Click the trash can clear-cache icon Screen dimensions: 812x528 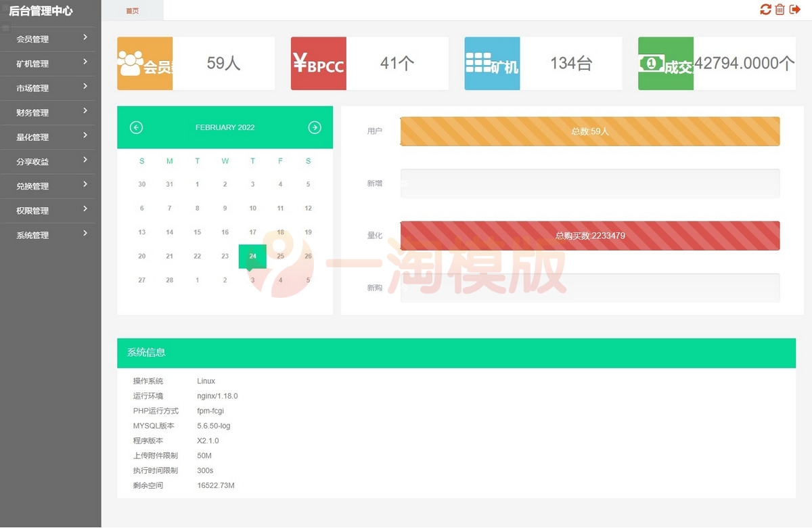point(780,9)
